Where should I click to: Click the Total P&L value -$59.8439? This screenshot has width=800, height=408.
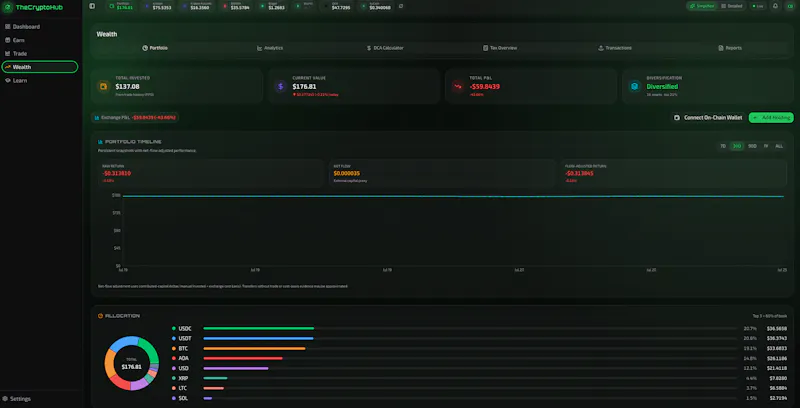click(485, 87)
